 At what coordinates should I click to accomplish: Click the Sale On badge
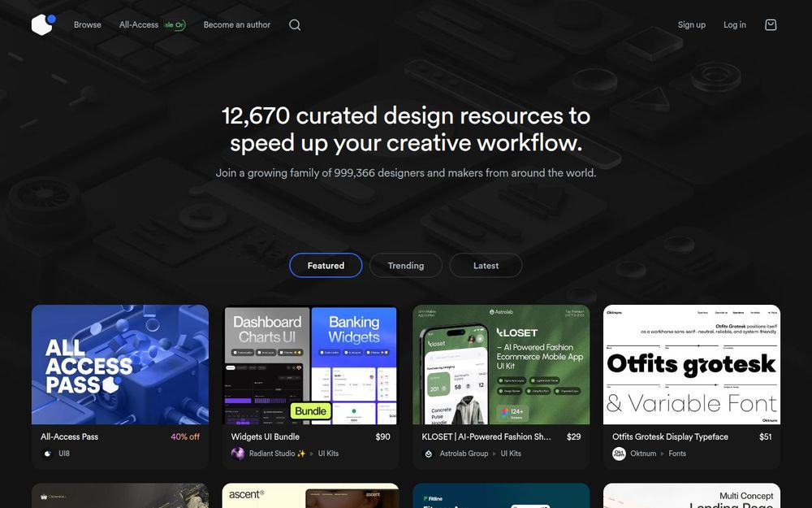tap(175, 25)
